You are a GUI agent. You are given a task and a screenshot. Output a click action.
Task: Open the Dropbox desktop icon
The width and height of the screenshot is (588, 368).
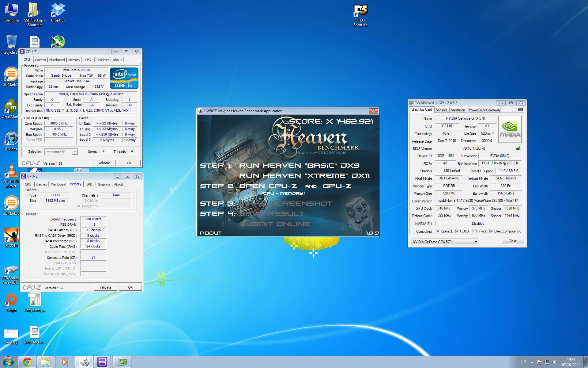[58, 12]
